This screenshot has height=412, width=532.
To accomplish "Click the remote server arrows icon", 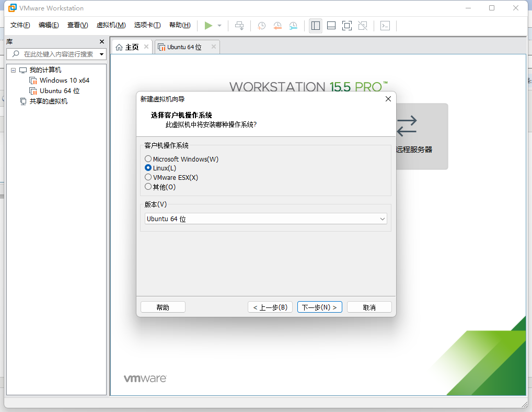I will (x=407, y=126).
